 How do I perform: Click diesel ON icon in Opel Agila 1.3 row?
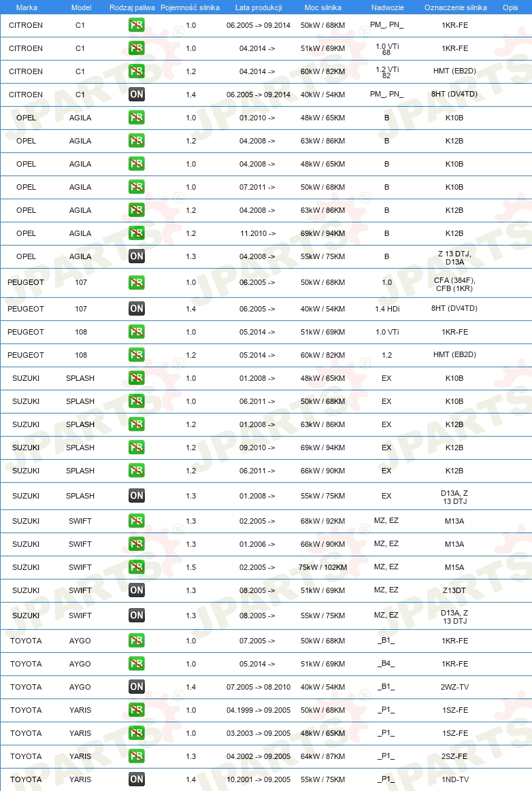point(136,256)
